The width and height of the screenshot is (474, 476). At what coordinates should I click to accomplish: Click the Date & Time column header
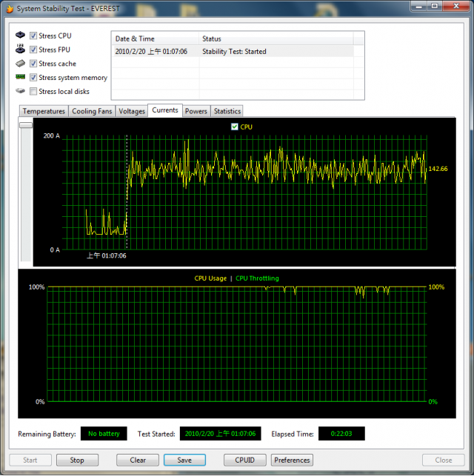pos(156,38)
